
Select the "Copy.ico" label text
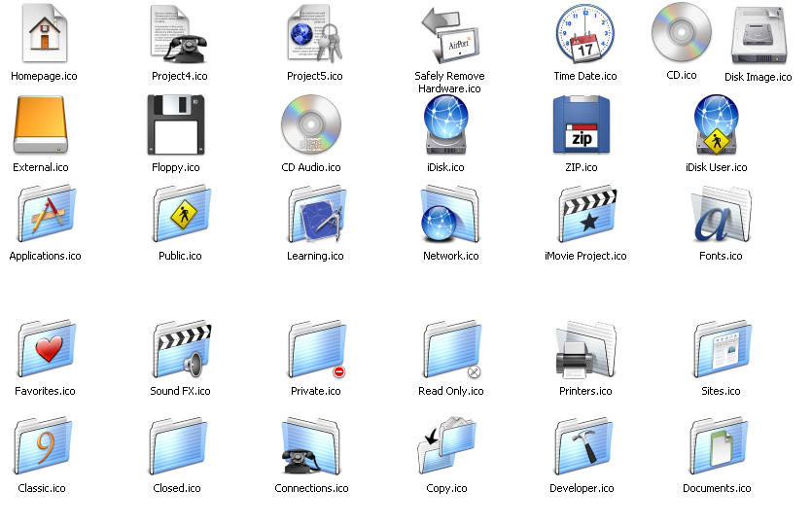click(446, 488)
